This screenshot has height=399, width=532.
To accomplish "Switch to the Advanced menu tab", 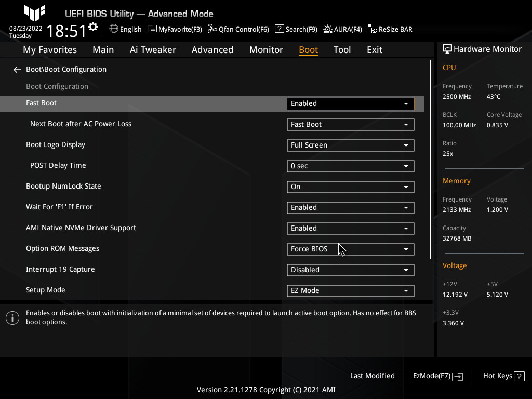I will (212, 49).
